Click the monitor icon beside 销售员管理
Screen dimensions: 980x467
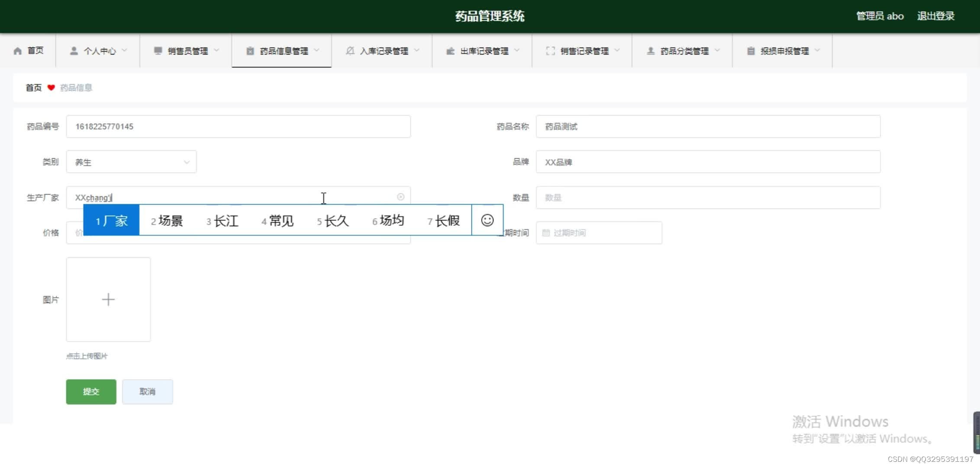click(158, 51)
